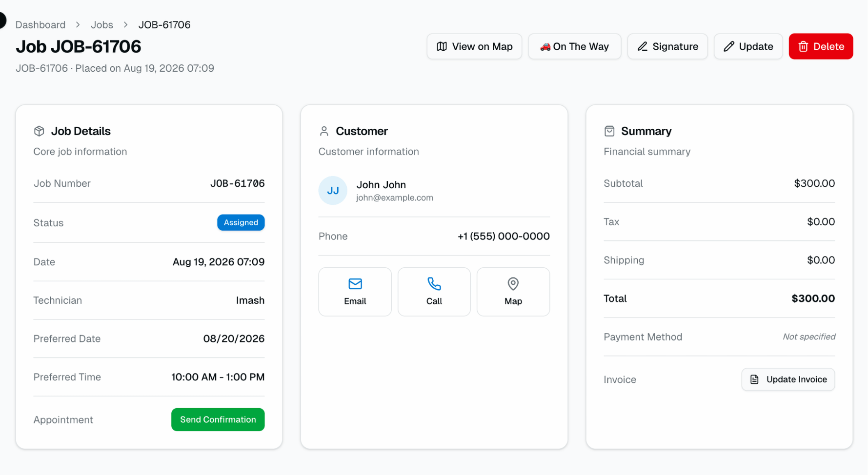Click the Update Invoice button
Image resolution: width=868 pixels, height=475 pixels.
point(788,379)
